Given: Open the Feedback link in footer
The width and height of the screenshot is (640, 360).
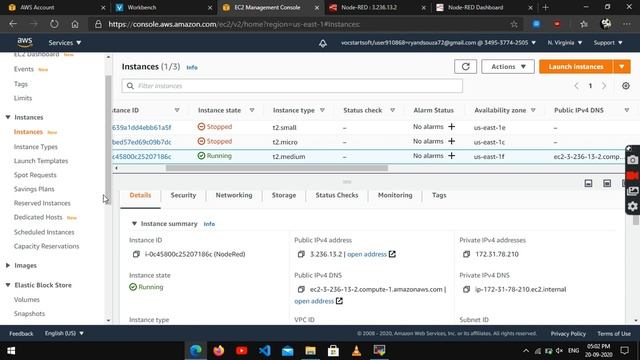Looking at the screenshot, I should pos(21,333).
